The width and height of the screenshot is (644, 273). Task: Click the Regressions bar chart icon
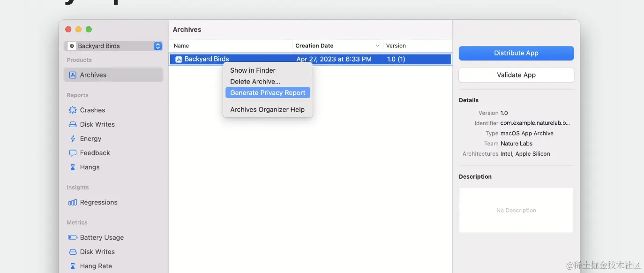tap(73, 203)
